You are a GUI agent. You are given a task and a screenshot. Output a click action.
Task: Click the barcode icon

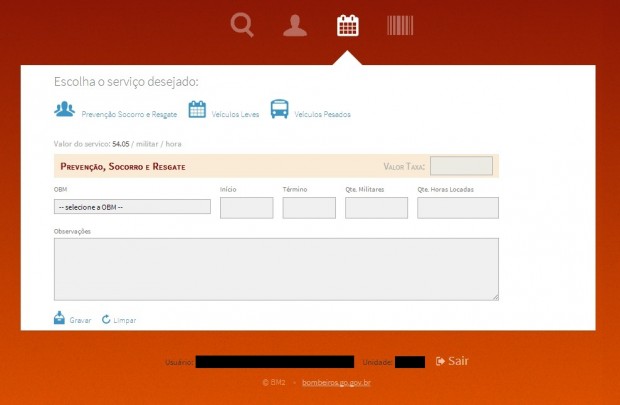pos(401,25)
